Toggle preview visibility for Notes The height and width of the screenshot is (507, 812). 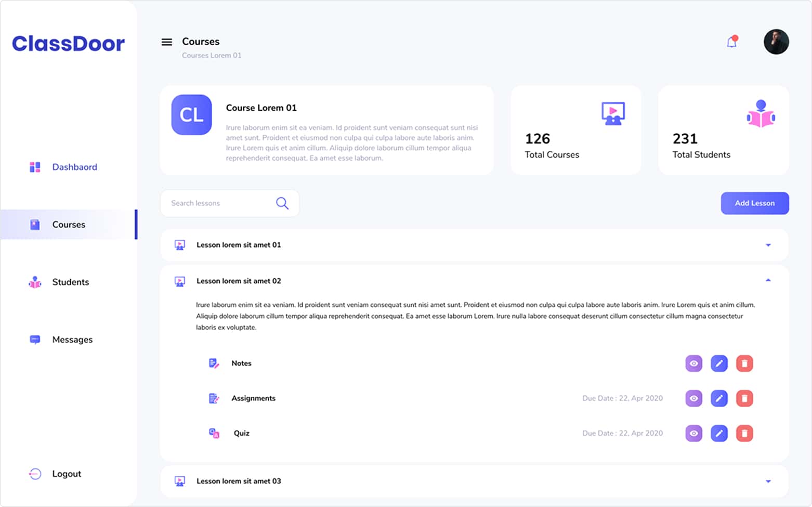(693, 363)
